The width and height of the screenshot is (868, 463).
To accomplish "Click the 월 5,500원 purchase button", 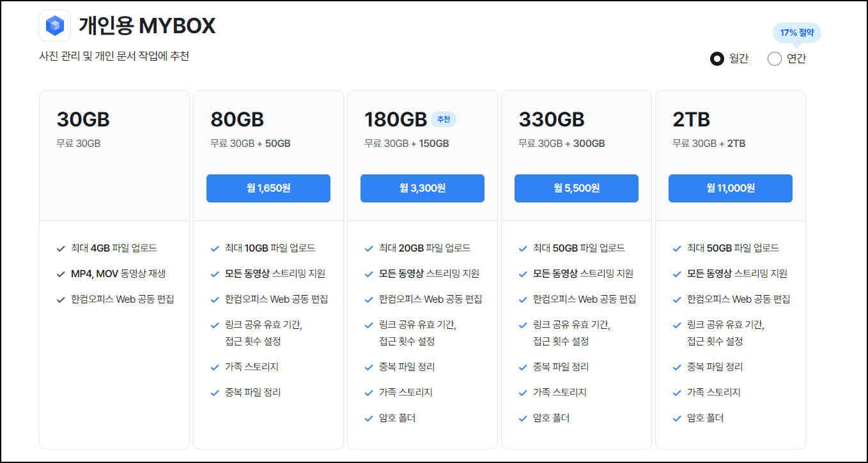I will [577, 188].
